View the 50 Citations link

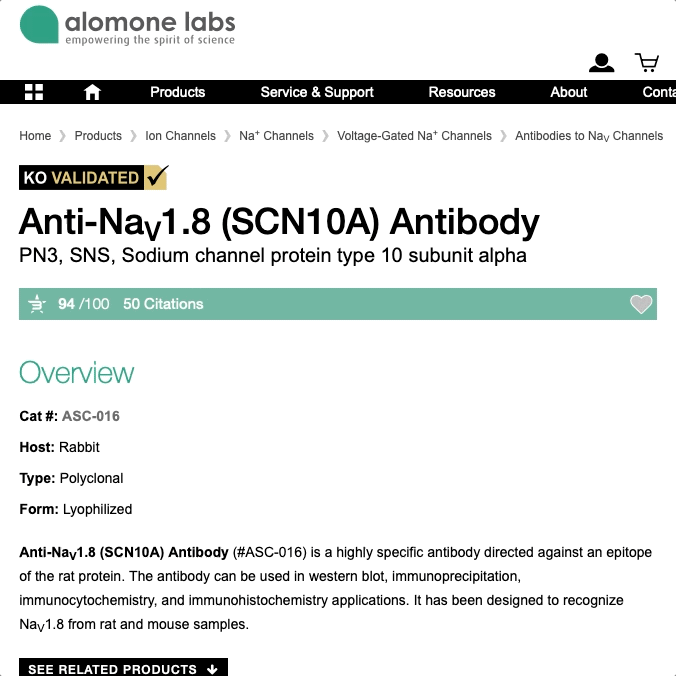tap(163, 304)
